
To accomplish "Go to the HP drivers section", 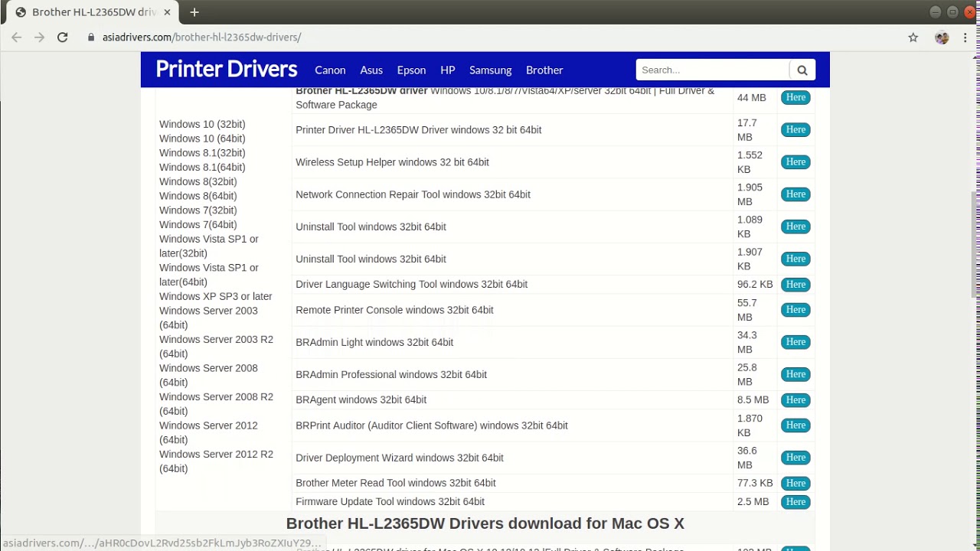I will tap(448, 70).
